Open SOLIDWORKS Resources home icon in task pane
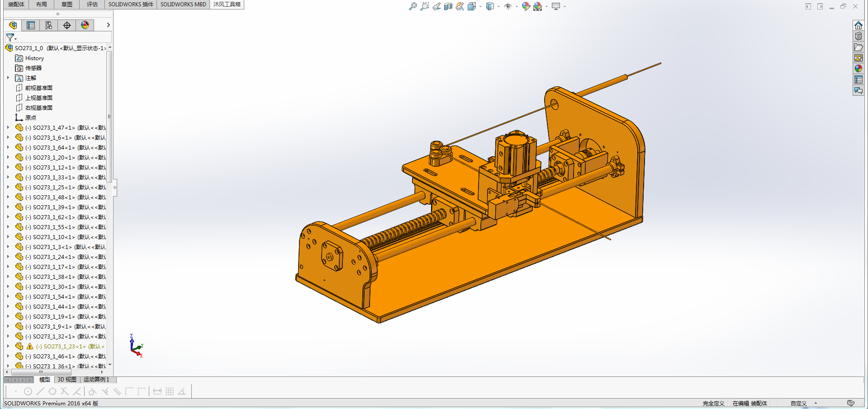The image size is (868, 409). pyautogui.click(x=858, y=25)
